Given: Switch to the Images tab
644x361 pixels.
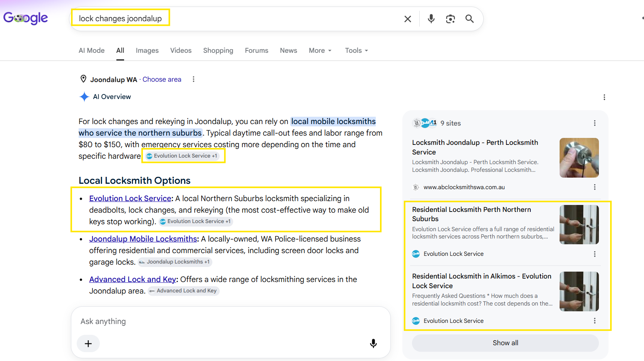Looking at the screenshot, I should [x=147, y=50].
